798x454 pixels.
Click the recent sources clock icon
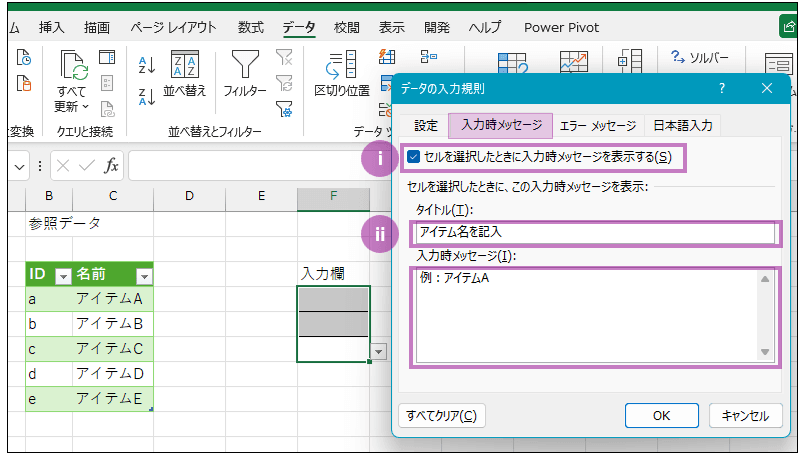23,58
